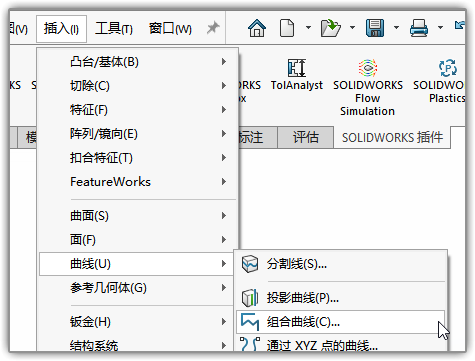475x361 pixels.
Task: Click the XYZ points curve icon
Action: (x=250, y=344)
